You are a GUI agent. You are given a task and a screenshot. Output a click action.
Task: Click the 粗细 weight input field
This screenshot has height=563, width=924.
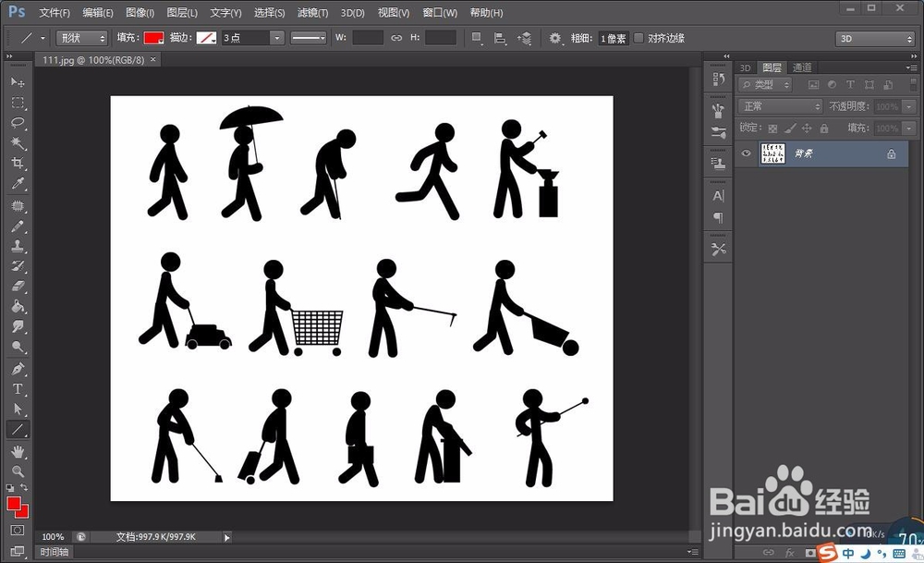click(x=613, y=38)
